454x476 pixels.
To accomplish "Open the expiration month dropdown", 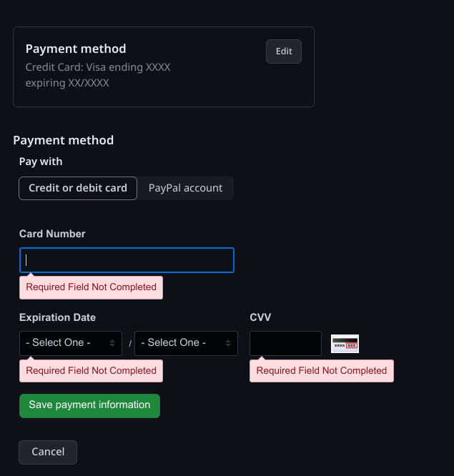I will click(x=71, y=343).
